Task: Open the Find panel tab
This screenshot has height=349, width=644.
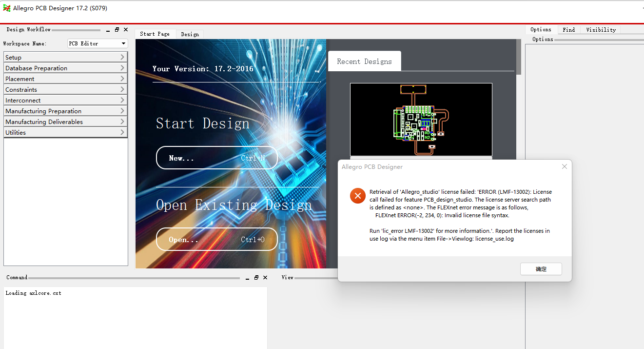Action: [568, 30]
